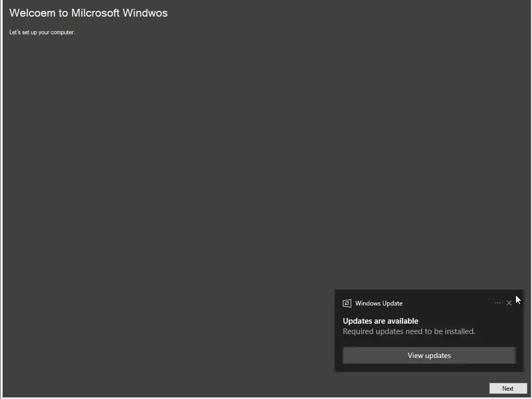Click the 'Welcoem to Milcrosoft Windwos' heading
The image size is (532, 399).
[88, 13]
